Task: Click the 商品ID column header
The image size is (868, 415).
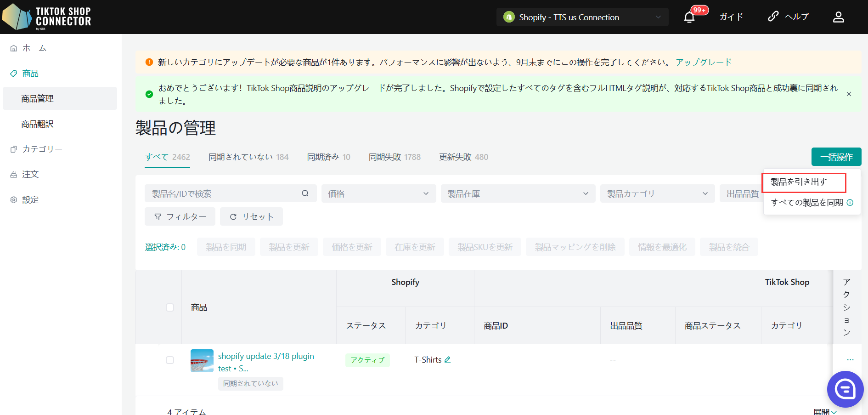Action: (496, 326)
